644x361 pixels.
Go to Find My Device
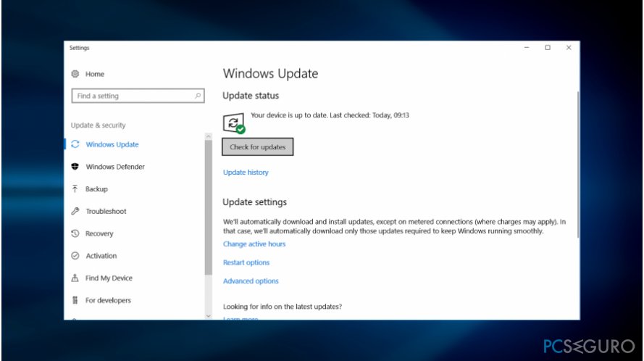pyautogui.click(x=109, y=278)
